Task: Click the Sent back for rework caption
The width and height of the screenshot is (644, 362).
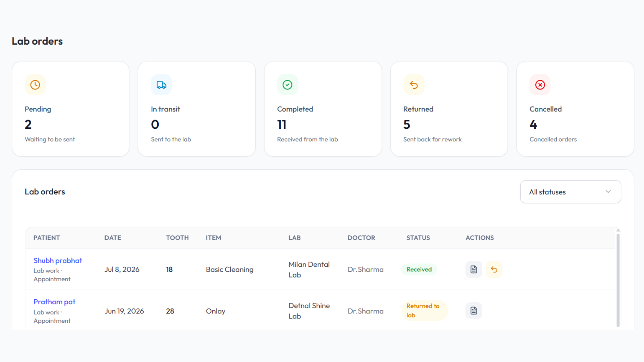Action: click(x=432, y=139)
